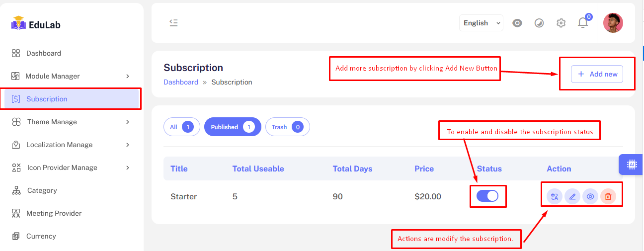Open the settings gear icon

[x=561, y=23]
